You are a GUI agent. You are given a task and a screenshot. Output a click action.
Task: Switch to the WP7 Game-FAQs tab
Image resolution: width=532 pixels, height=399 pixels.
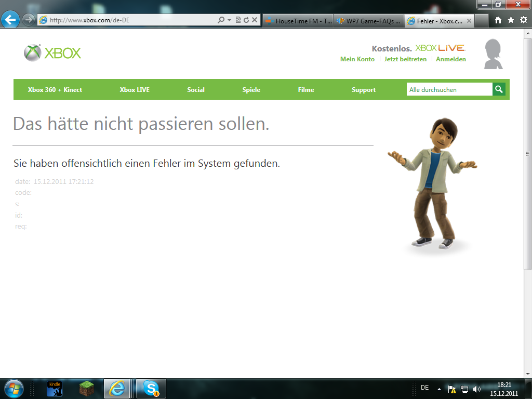click(x=369, y=21)
